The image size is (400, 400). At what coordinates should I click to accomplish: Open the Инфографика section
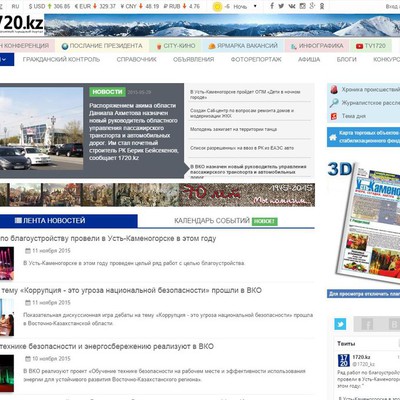(x=317, y=46)
